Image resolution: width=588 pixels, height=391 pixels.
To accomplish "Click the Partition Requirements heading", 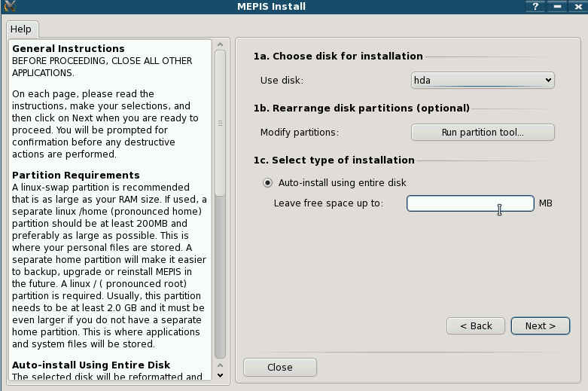I will pos(76,175).
